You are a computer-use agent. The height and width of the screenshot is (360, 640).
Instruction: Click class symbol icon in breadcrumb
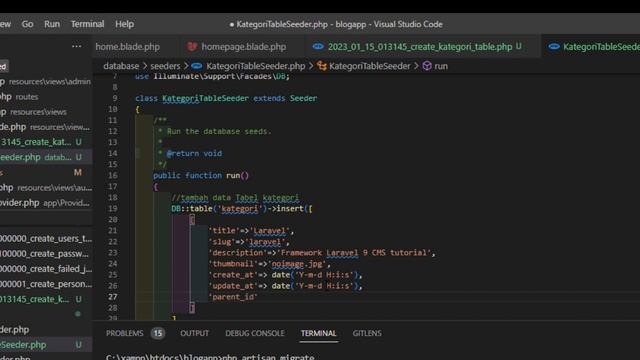322,66
